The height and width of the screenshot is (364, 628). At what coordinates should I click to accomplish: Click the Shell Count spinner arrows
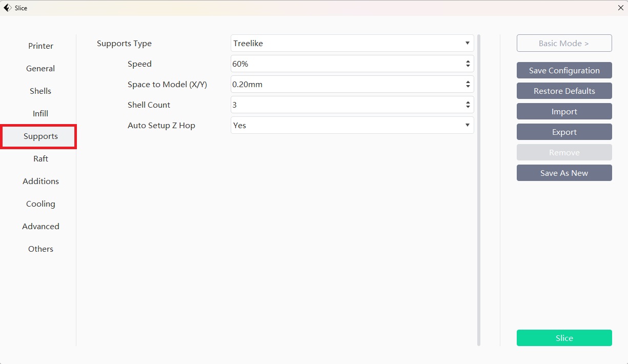468,105
